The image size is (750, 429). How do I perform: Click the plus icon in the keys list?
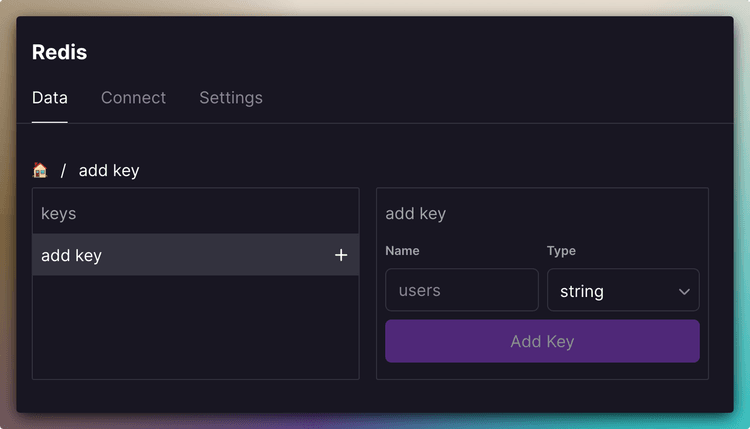[341, 256]
